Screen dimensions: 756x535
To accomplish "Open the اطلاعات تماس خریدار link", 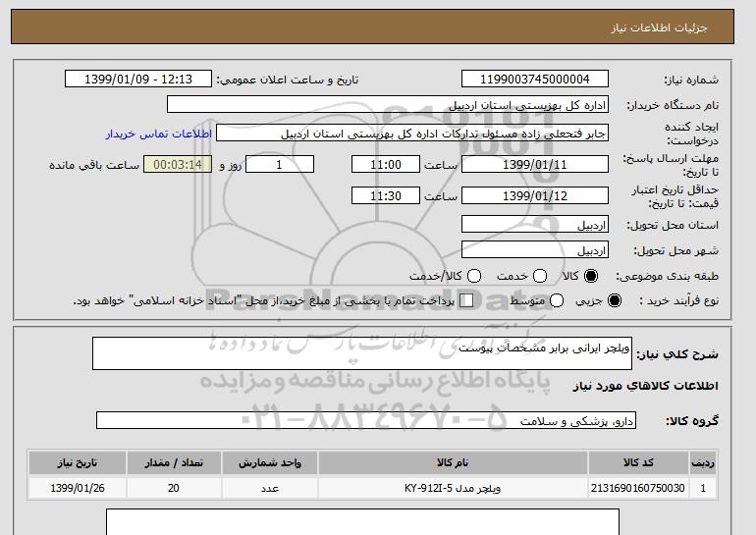I will click(159, 134).
